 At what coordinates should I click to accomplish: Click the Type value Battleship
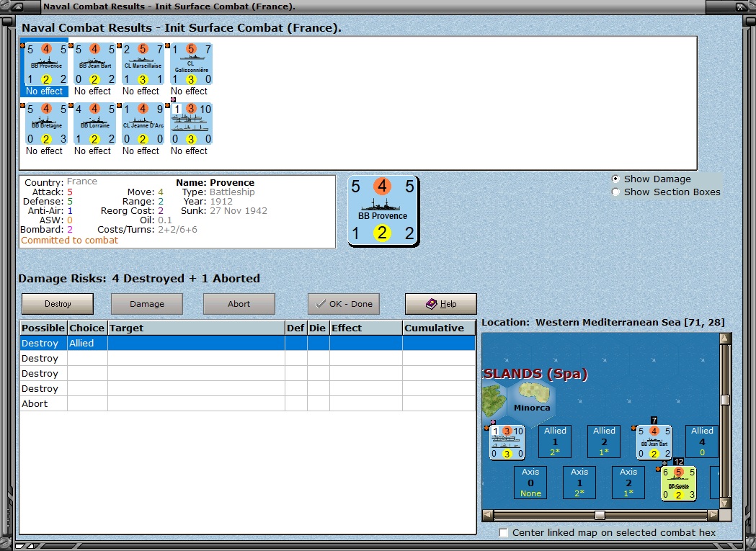pos(232,192)
